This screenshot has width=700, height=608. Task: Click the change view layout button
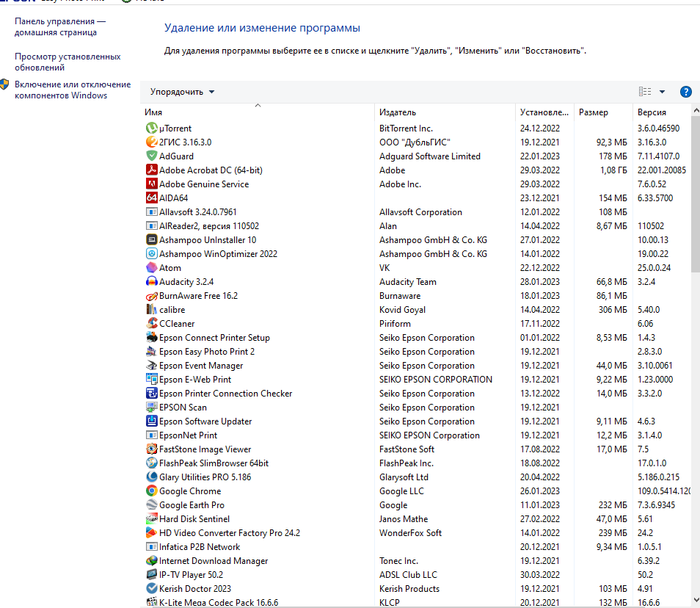point(645,92)
